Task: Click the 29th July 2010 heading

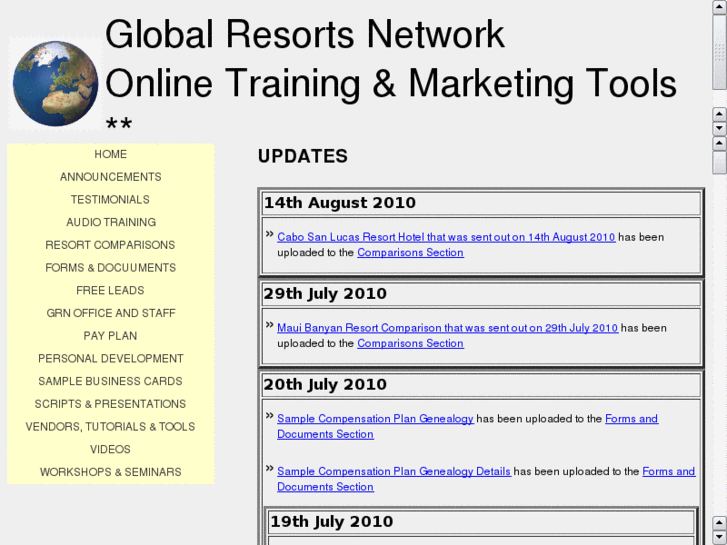Action: 325,294
